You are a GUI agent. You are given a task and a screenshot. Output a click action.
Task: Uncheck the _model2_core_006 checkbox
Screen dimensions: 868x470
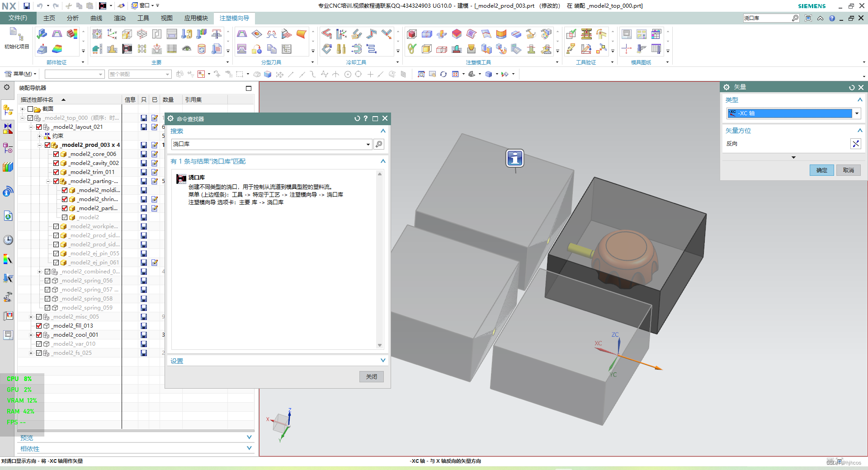[56, 154]
